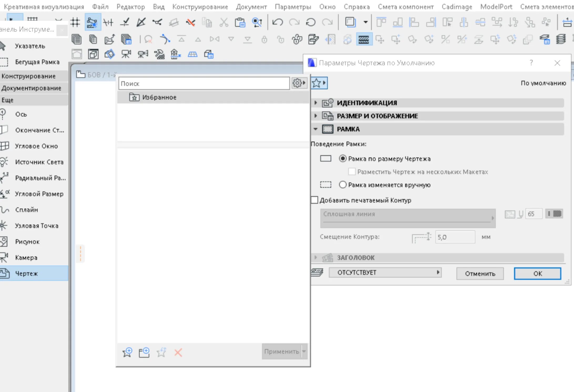This screenshot has width=574, height=392.
Task: Click the Undo arrow in toolbar
Action: [277, 22]
